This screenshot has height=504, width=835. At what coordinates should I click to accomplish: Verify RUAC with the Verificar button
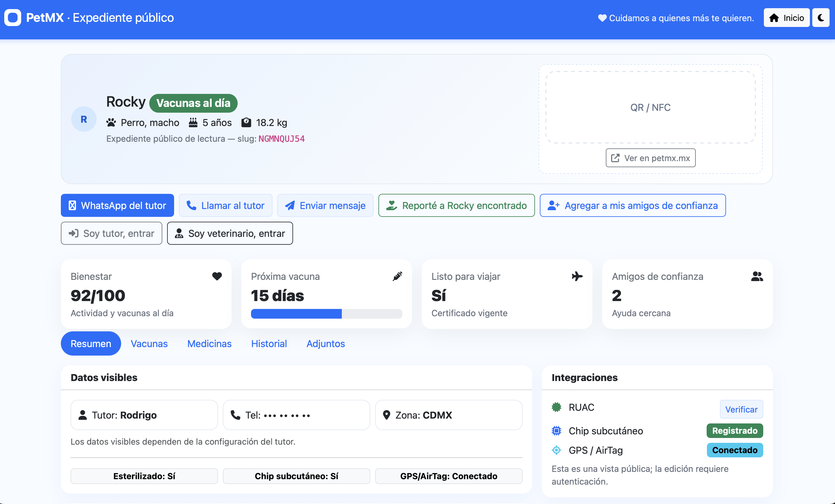click(741, 409)
